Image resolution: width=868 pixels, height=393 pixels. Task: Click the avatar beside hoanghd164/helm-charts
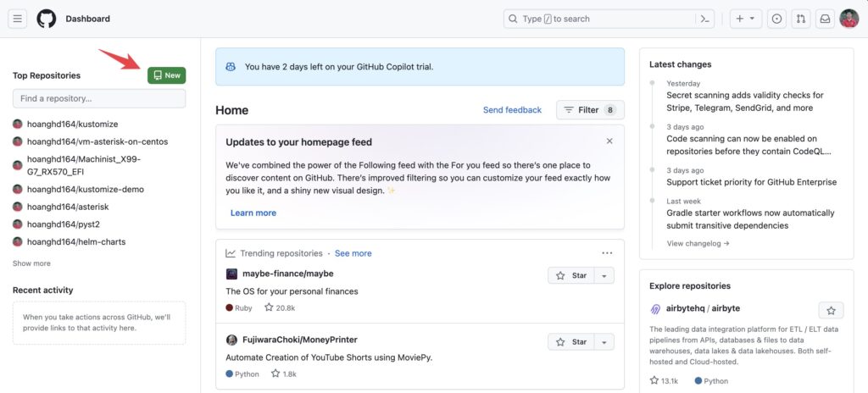point(18,242)
